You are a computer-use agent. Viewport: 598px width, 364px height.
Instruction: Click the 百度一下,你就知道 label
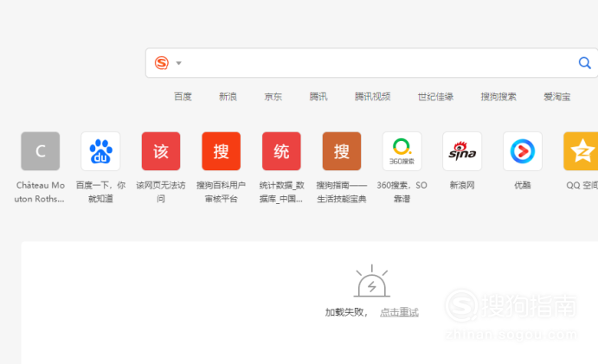[x=100, y=192]
